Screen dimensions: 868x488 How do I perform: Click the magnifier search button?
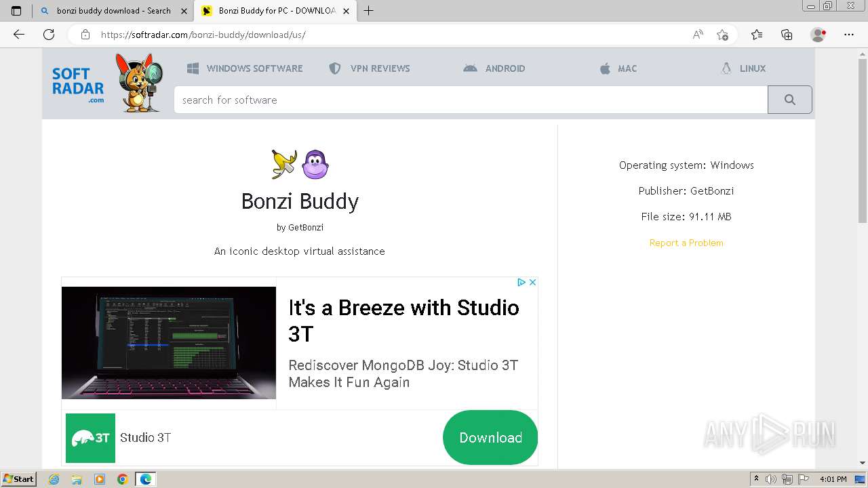point(790,100)
